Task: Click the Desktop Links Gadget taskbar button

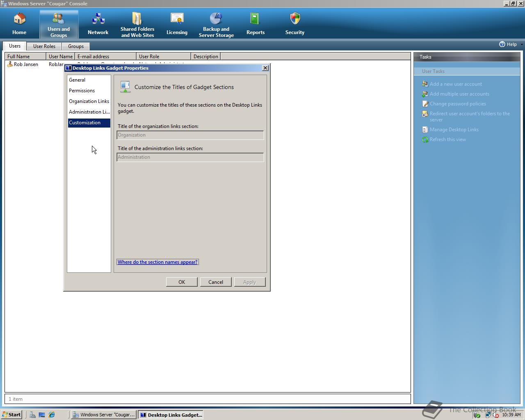Action: click(x=171, y=415)
